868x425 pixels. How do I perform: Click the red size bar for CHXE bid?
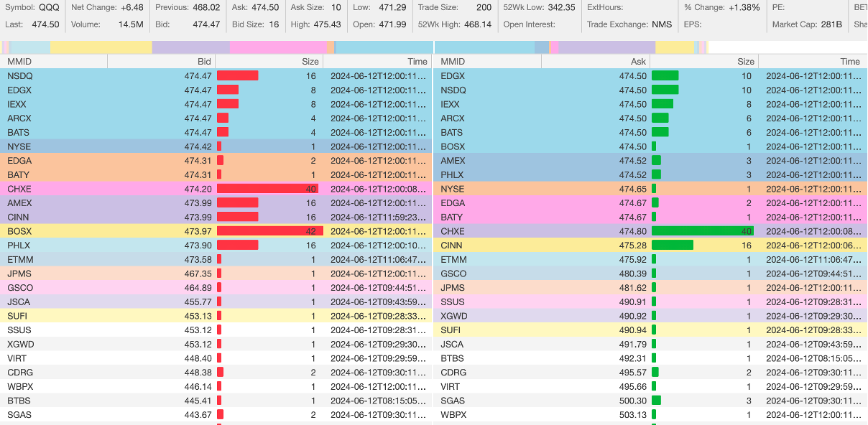click(267, 189)
